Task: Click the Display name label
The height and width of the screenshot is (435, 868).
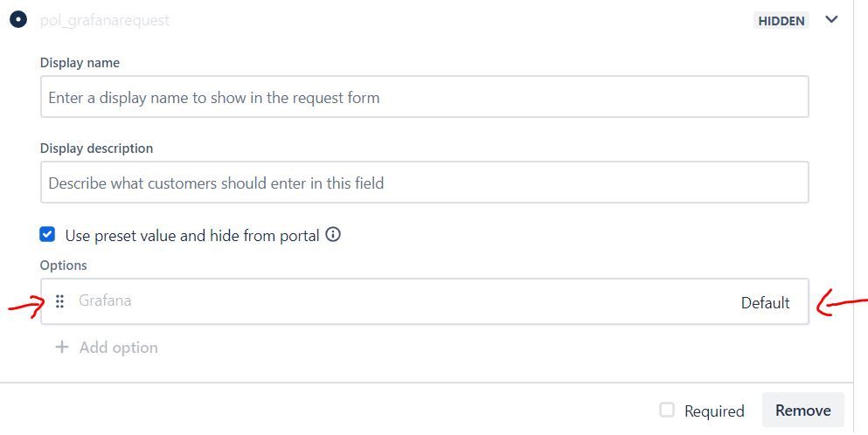Action: pyautogui.click(x=80, y=63)
